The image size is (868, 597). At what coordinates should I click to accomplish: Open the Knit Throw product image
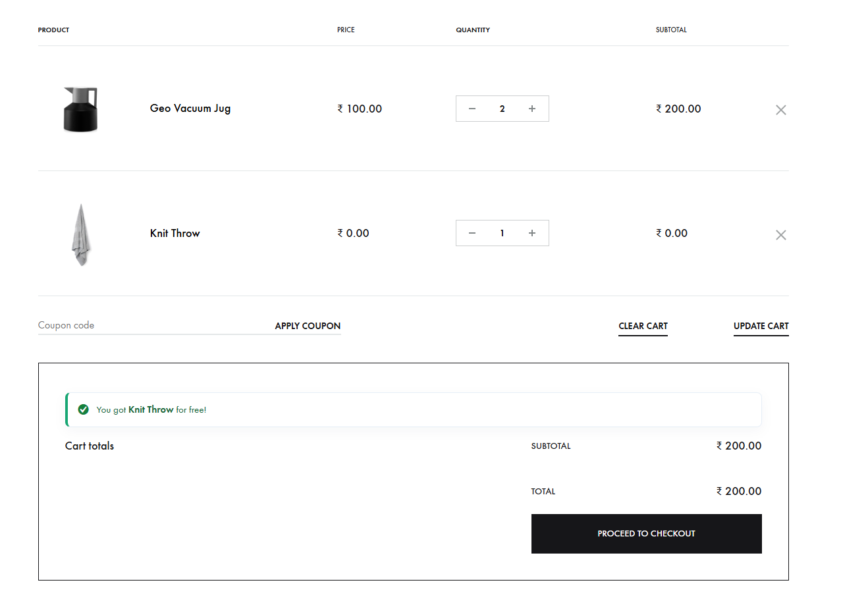coord(80,234)
